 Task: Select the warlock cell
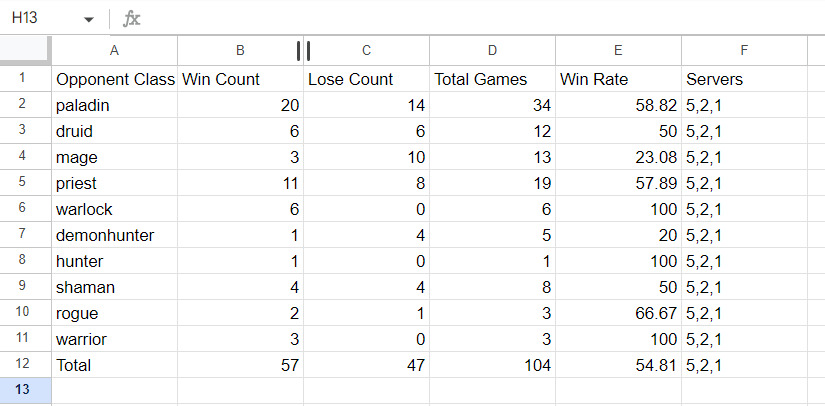click(x=115, y=209)
